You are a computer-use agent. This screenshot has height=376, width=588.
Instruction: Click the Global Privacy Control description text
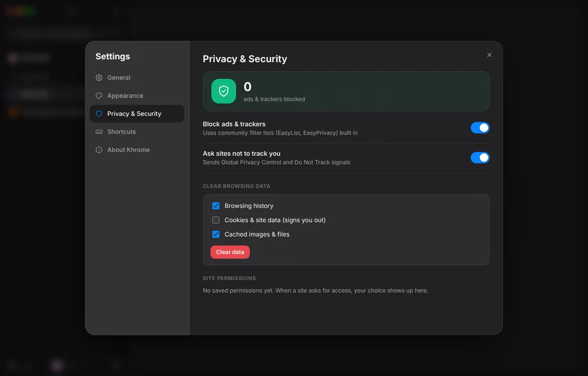click(276, 162)
